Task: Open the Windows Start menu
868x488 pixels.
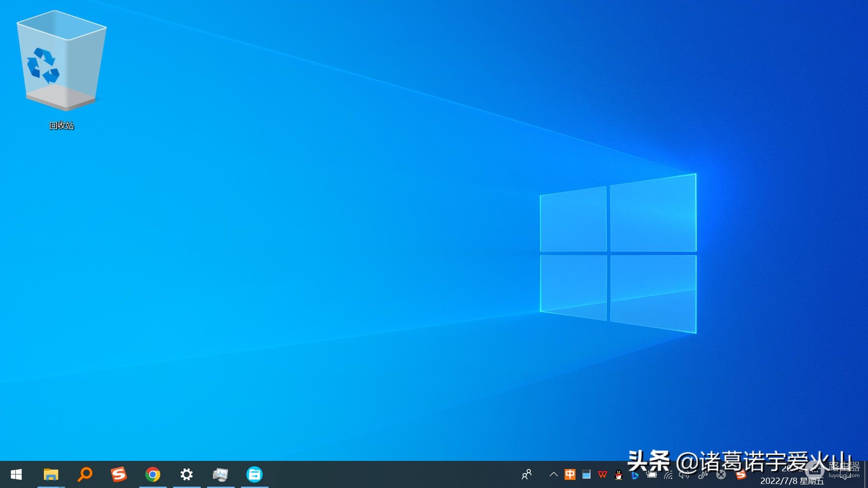Action: pyautogui.click(x=16, y=474)
